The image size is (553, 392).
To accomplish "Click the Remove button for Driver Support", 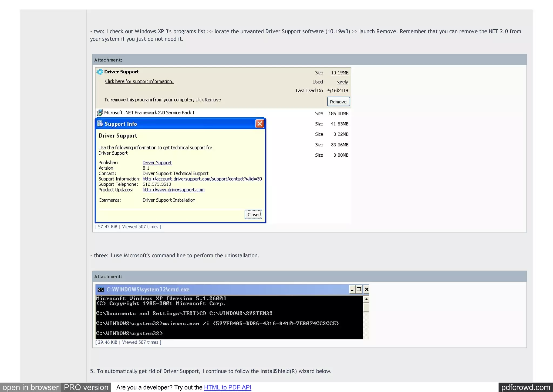I will click(x=338, y=102).
